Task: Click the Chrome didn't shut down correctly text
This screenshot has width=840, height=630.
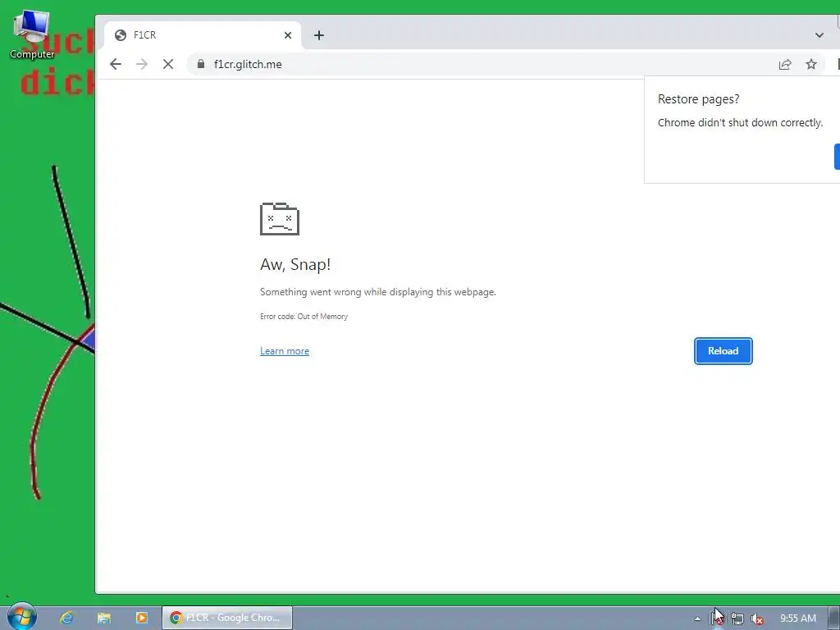Action: tap(741, 123)
